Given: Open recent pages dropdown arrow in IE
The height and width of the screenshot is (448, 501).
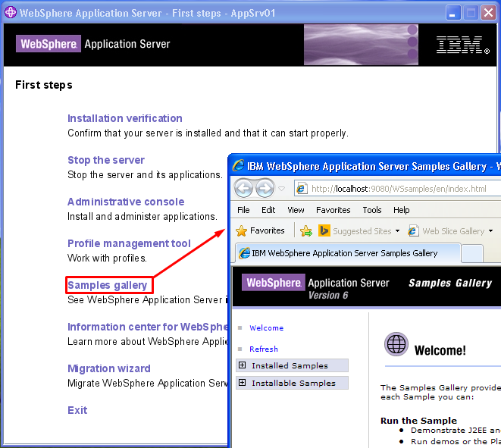Looking at the screenshot, I should pyautogui.click(x=281, y=189).
